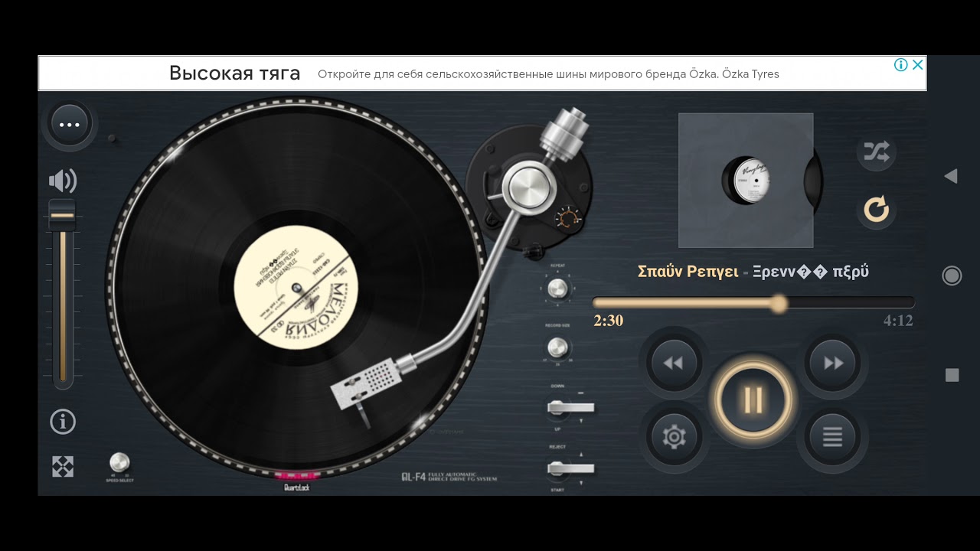The width and height of the screenshot is (980, 551).
Task: Tap the album sleeve thumbnail
Action: [x=746, y=181]
